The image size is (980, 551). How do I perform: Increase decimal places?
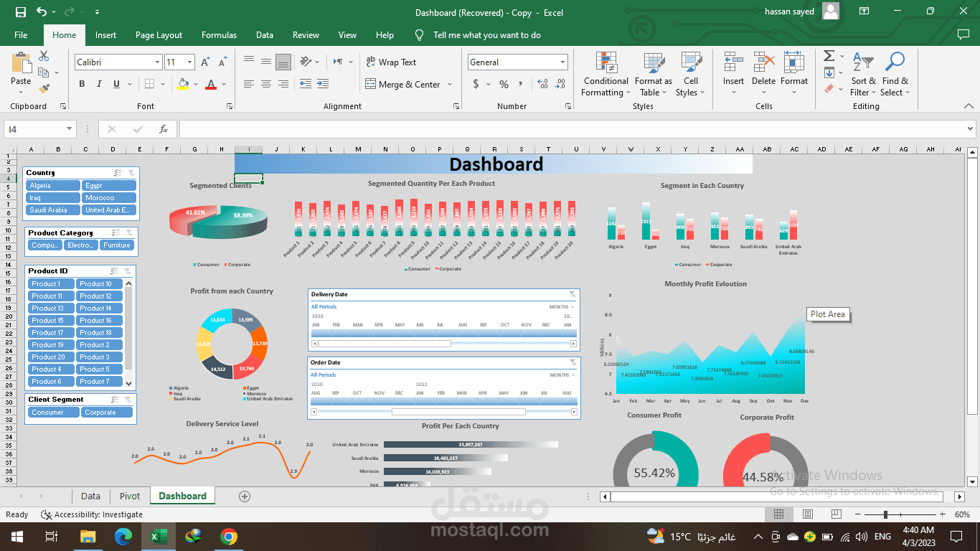pyautogui.click(x=542, y=84)
